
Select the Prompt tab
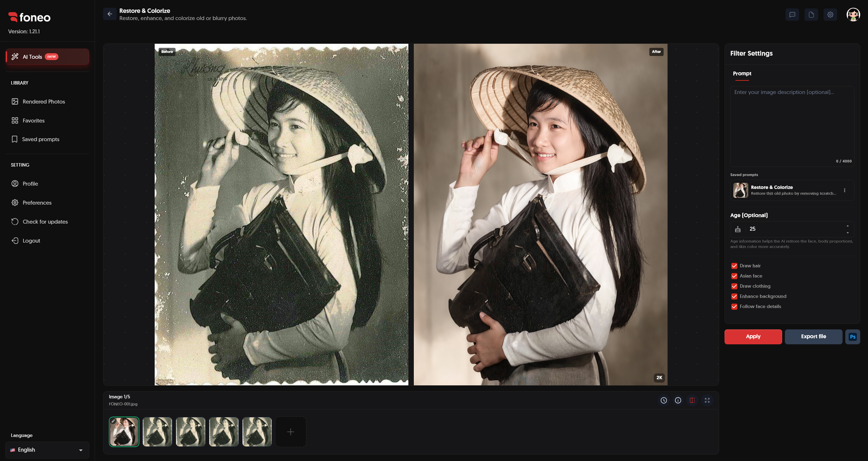pos(742,74)
